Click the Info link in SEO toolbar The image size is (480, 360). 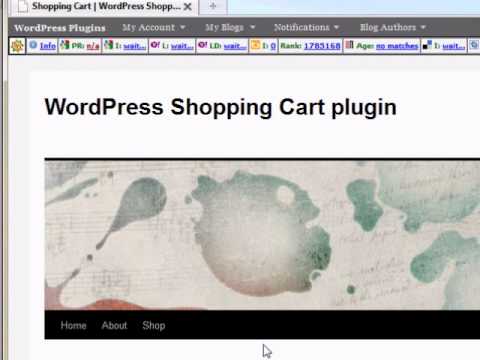coord(48,46)
